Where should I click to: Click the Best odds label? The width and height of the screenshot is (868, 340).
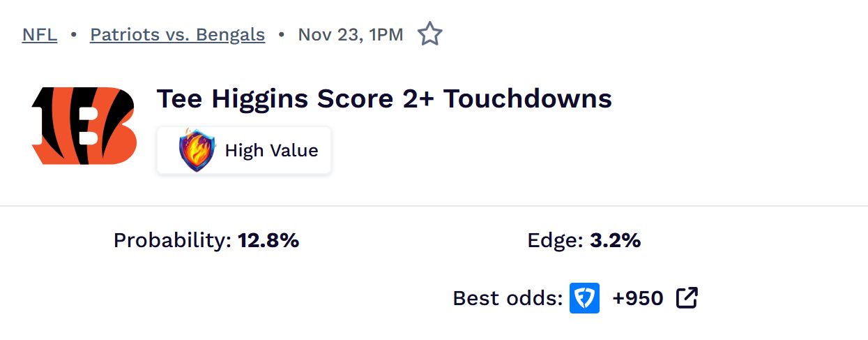pyautogui.click(x=507, y=298)
